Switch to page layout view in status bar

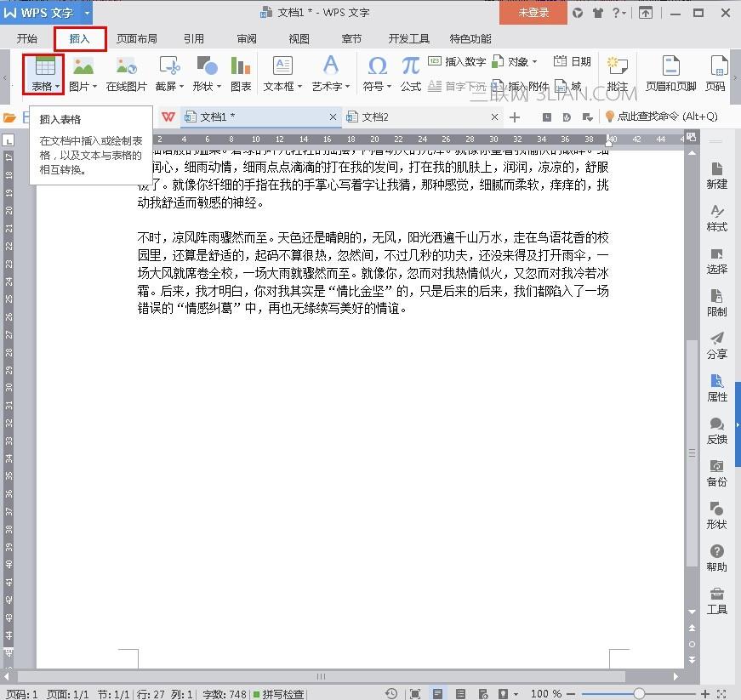(437, 694)
